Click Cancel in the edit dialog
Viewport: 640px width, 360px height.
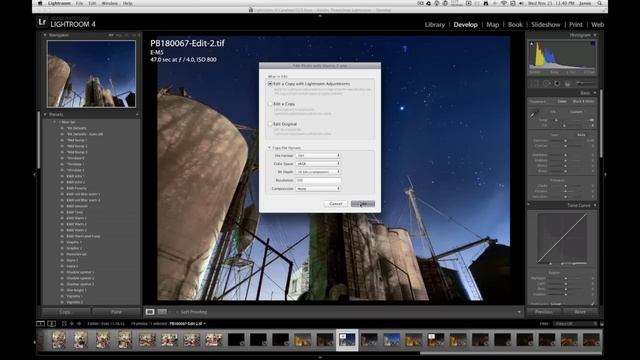(x=336, y=204)
